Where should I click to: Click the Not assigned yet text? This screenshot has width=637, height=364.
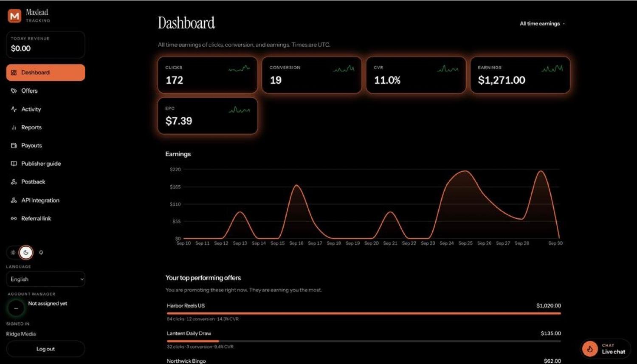[48, 303]
